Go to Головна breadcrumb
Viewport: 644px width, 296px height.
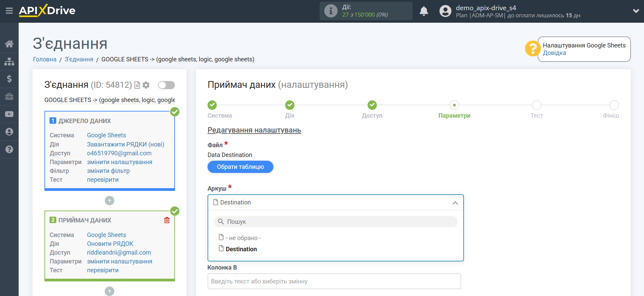[x=45, y=59]
